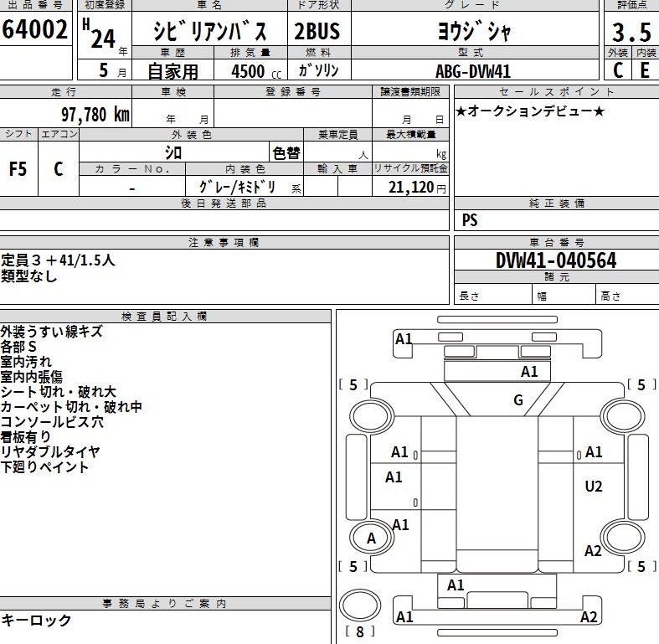Click the mileage 97,780 km
The width and height of the screenshot is (659, 644).
point(95,115)
